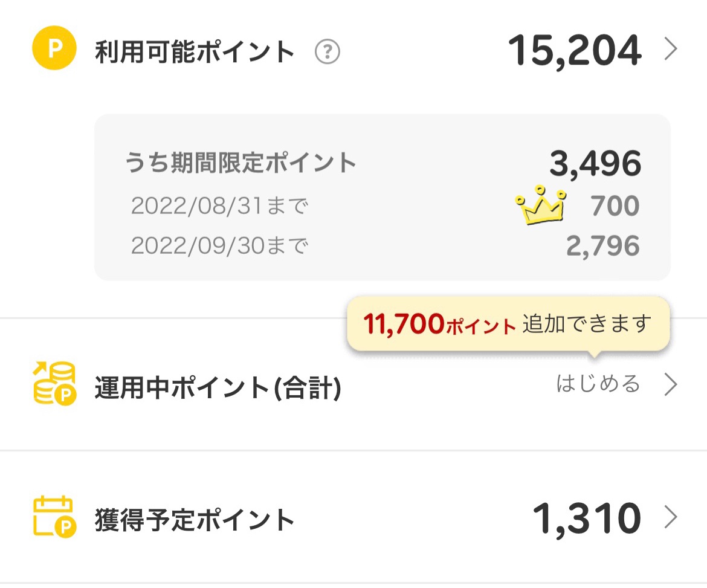Open the available points help question mark
The image size is (707, 588).
[328, 53]
